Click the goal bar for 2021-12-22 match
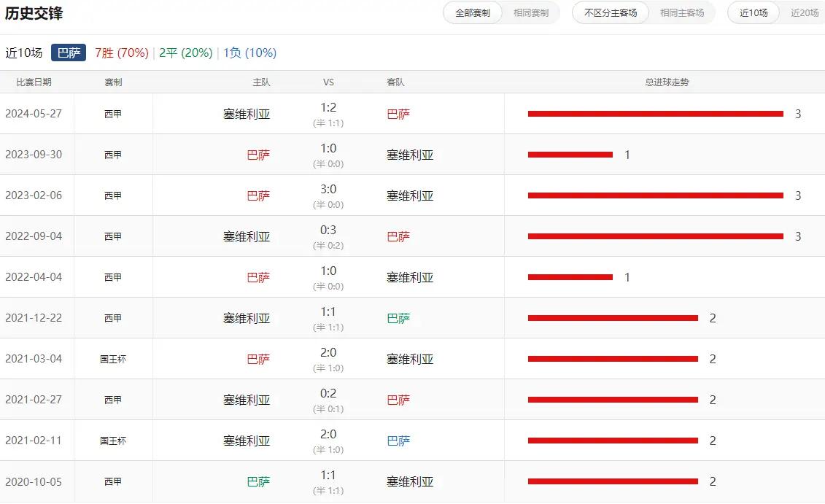This screenshot has width=825, height=504. [613, 318]
